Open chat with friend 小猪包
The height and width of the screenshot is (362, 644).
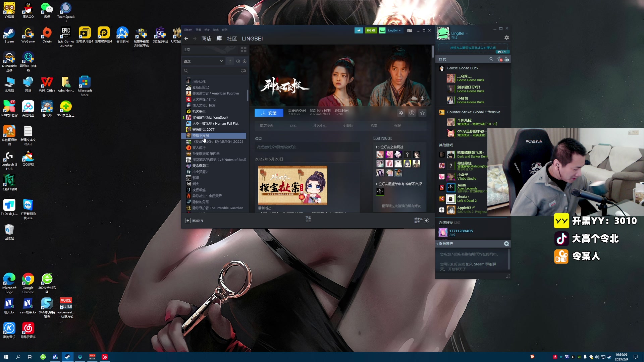[x=473, y=100]
